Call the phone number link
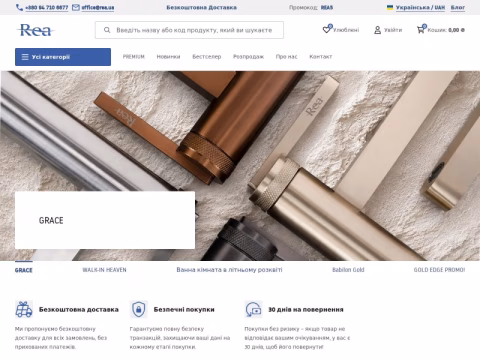 click(x=47, y=7)
